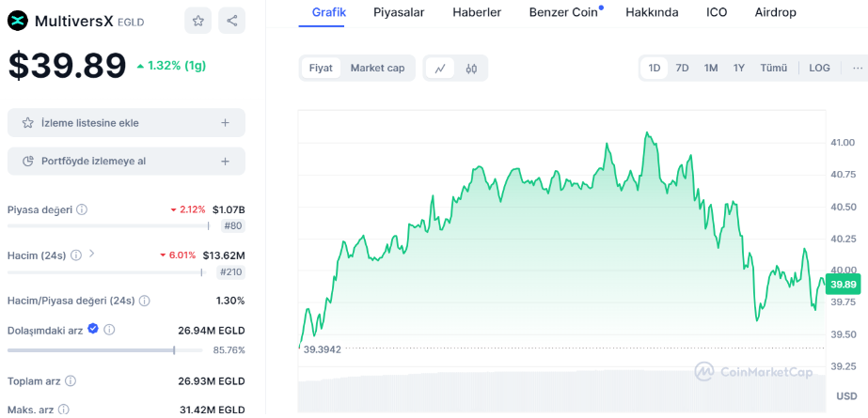Click the MultiversX logo icon

point(18,21)
